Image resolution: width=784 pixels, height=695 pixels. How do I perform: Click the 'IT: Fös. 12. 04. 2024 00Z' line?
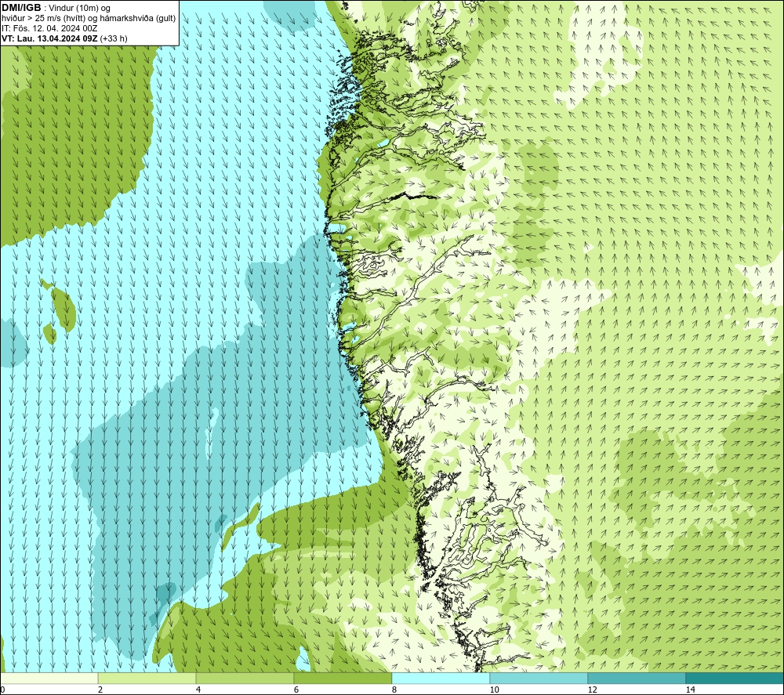pyautogui.click(x=49, y=28)
